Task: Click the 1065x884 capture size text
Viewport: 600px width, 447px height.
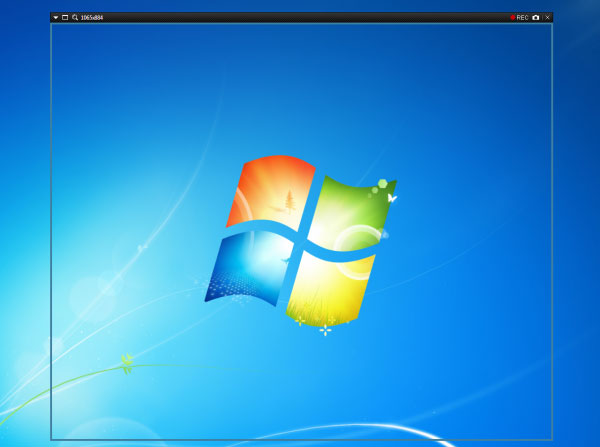Action: (x=92, y=18)
